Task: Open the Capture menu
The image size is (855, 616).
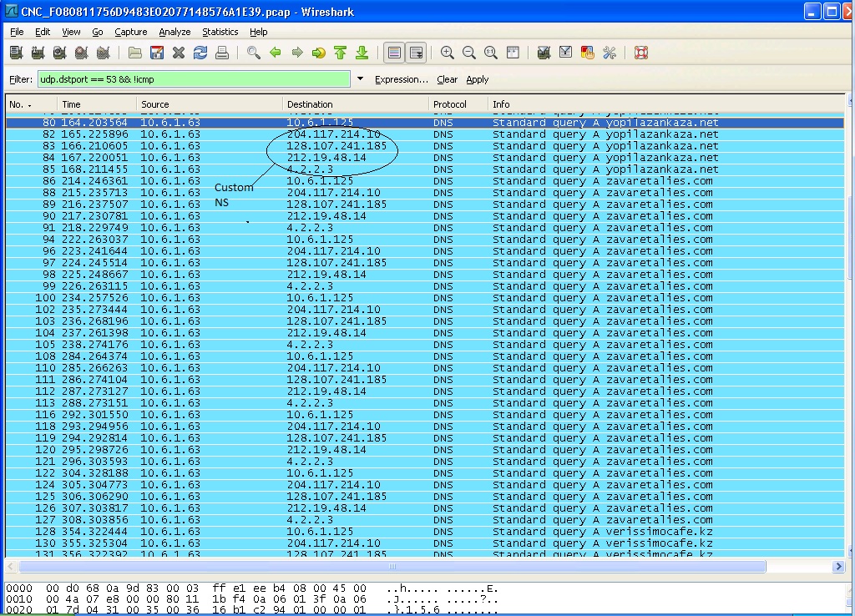Action: click(131, 32)
